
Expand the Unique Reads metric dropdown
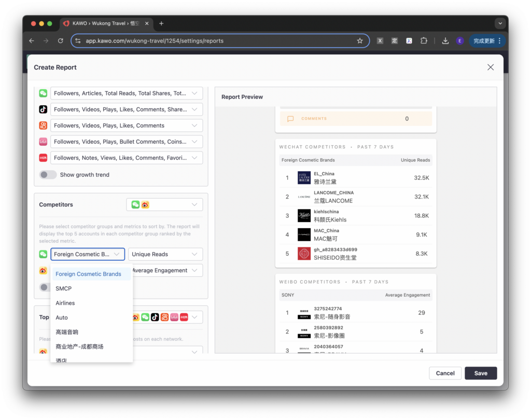tap(165, 254)
